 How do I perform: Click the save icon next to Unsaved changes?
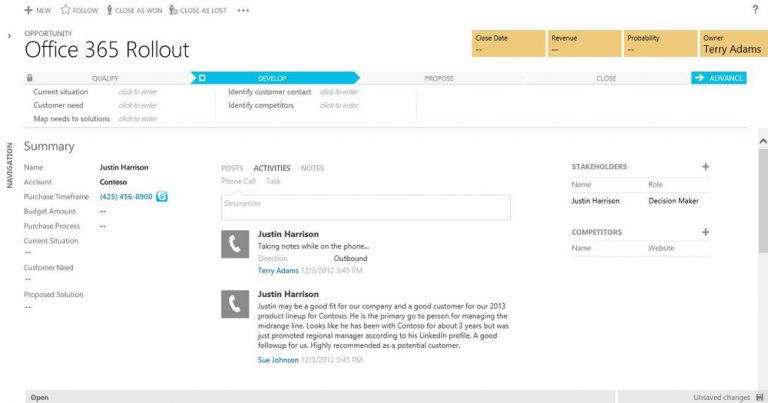[760, 397]
